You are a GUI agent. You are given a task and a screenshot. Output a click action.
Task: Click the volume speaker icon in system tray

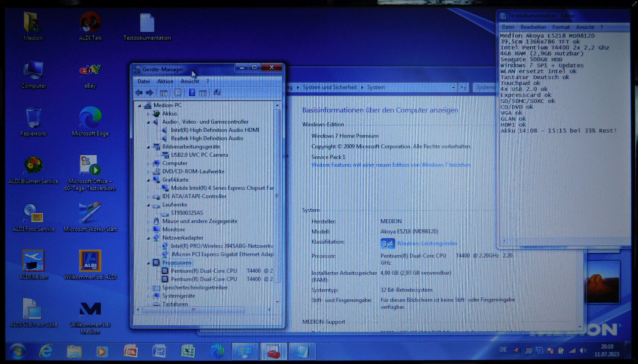[x=583, y=350]
